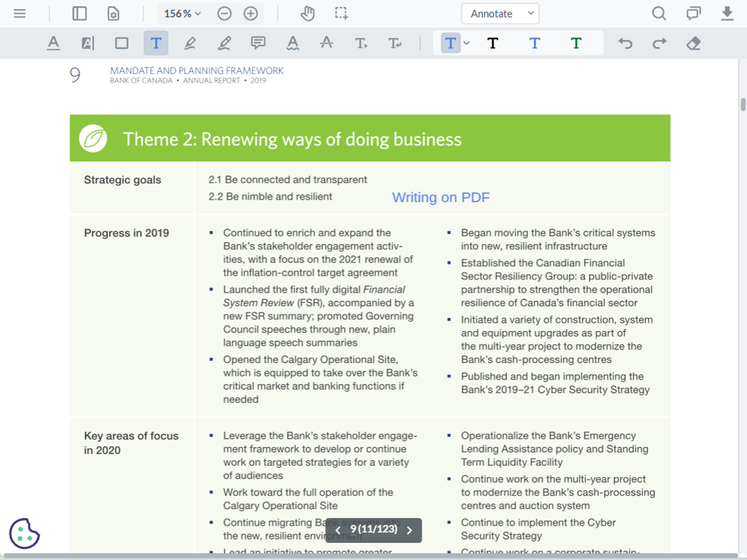Select the replace text tool
This screenshot has width=747, height=560.
tap(395, 43)
